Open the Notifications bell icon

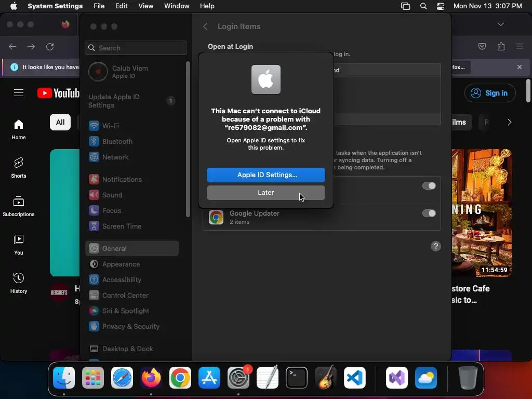click(x=94, y=179)
